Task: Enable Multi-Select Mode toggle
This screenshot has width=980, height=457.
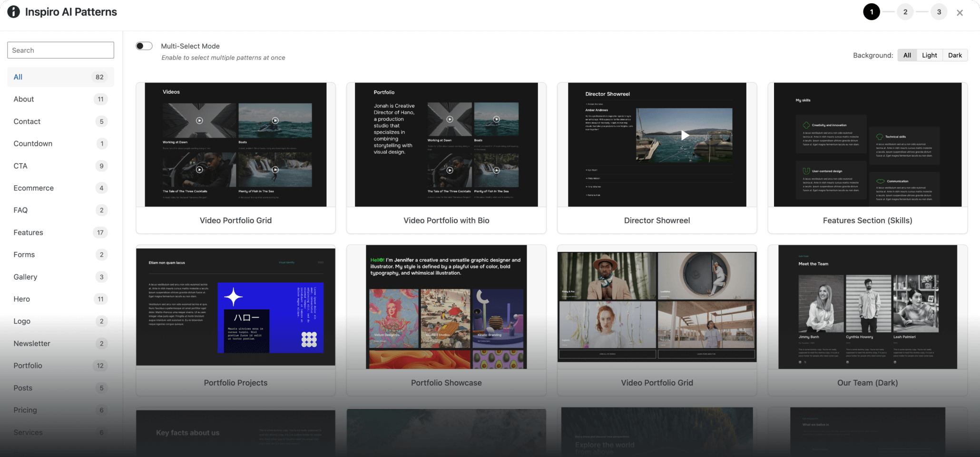Action: [144, 46]
